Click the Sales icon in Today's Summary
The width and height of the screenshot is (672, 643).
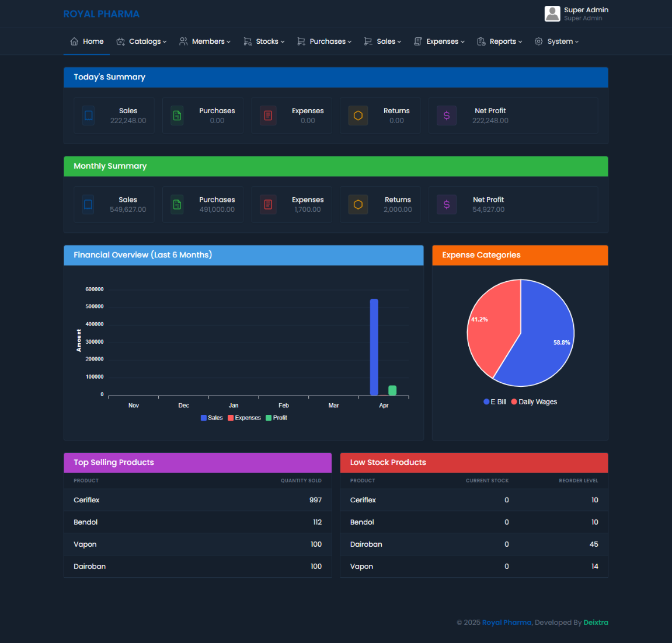click(x=88, y=115)
